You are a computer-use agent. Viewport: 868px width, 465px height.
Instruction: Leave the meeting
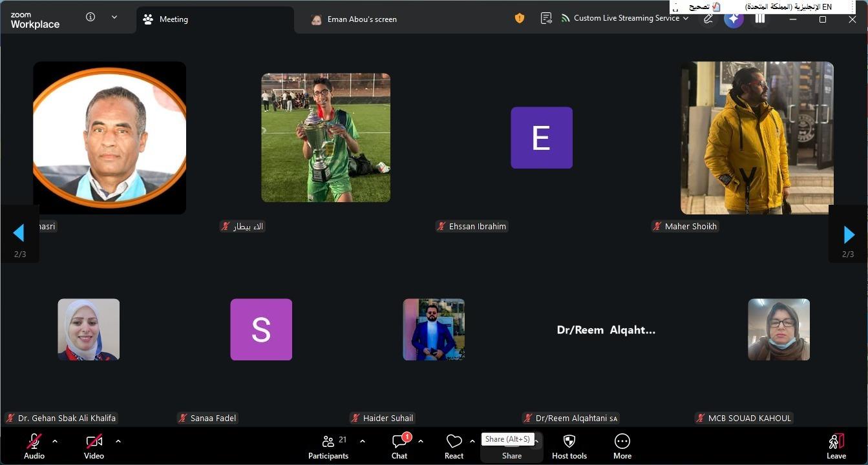pyautogui.click(x=836, y=446)
